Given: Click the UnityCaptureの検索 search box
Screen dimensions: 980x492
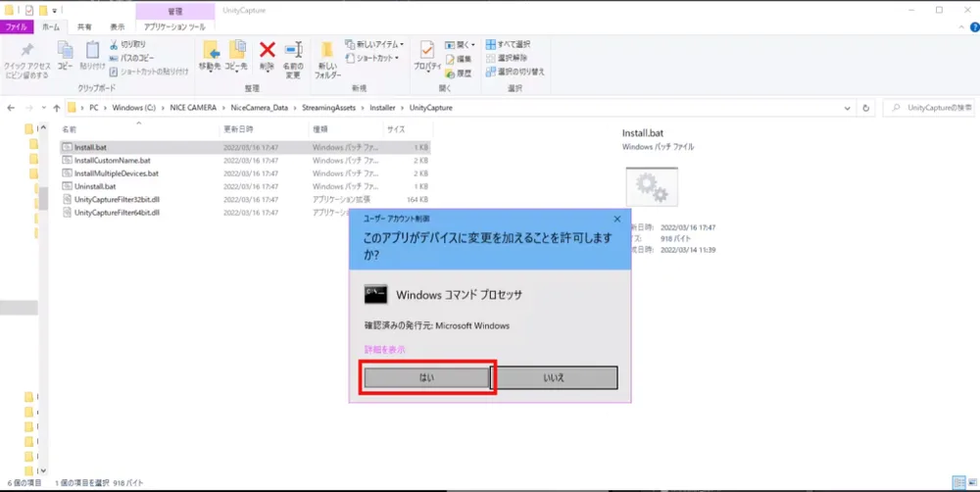Looking at the screenshot, I should tap(930, 108).
